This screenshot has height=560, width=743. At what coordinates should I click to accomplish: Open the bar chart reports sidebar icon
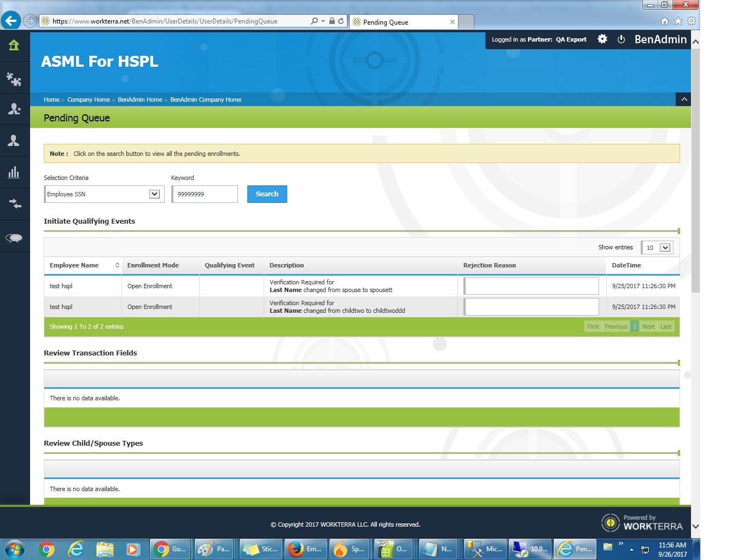(x=14, y=172)
